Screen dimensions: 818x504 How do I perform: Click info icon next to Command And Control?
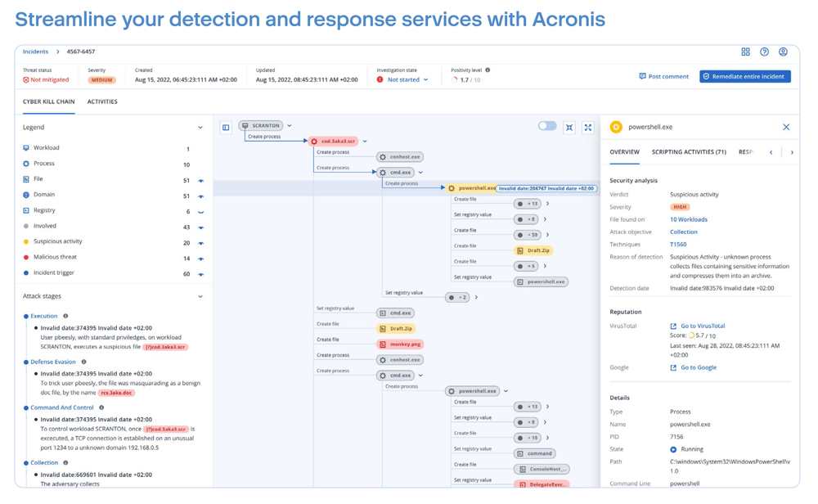click(101, 407)
